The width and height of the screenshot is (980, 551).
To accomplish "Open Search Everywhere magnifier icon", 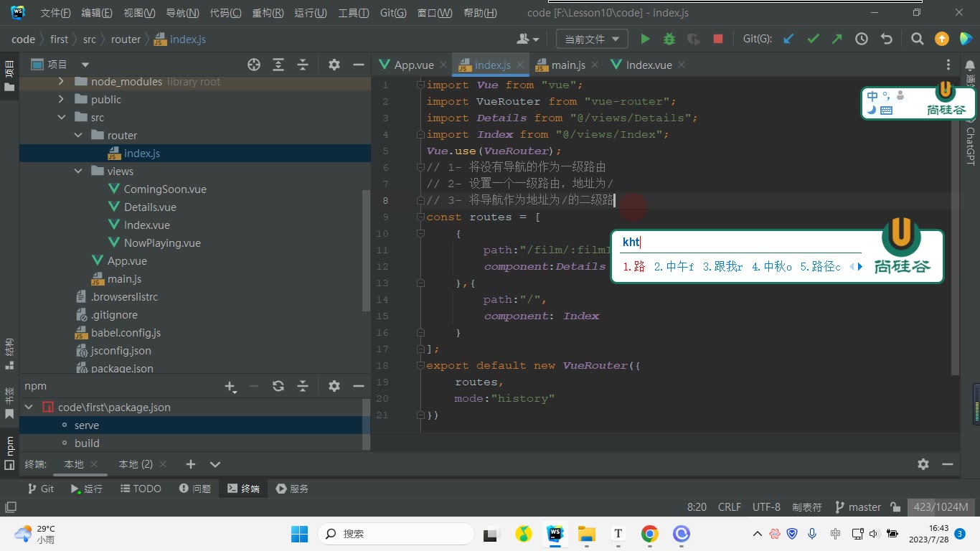I will [x=917, y=39].
